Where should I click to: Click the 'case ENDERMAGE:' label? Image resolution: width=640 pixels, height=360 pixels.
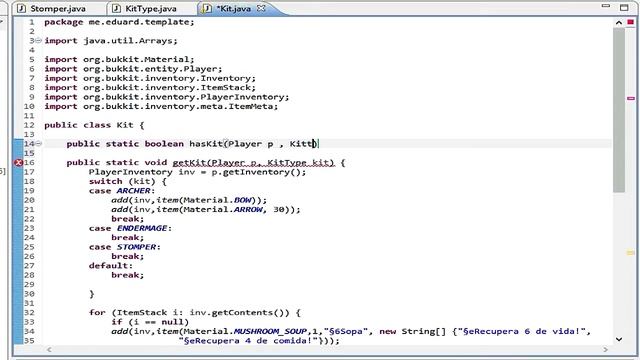pyautogui.click(x=130, y=229)
